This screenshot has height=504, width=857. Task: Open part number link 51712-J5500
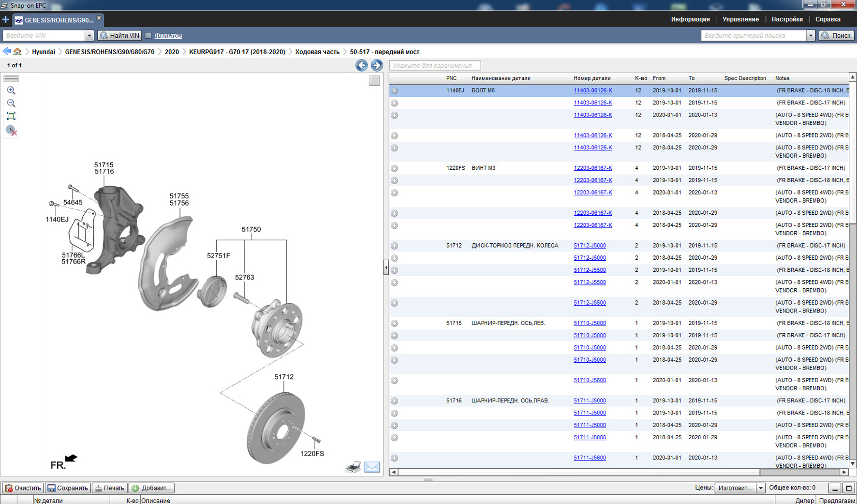point(590,270)
